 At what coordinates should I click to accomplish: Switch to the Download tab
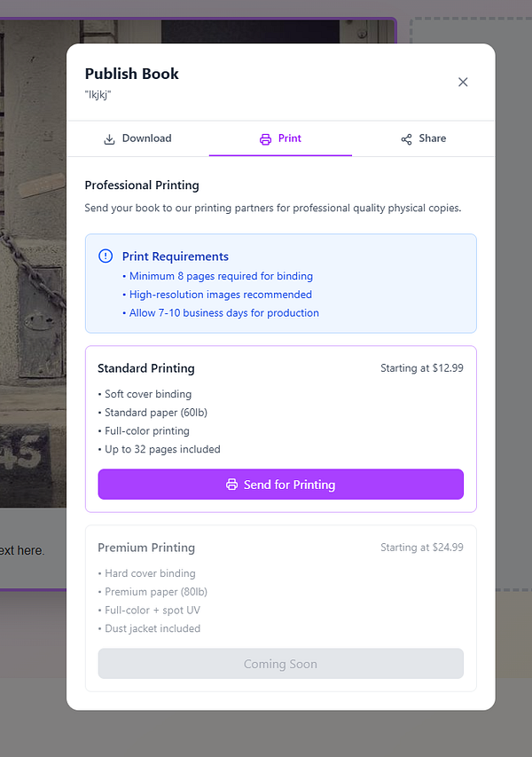(137, 138)
